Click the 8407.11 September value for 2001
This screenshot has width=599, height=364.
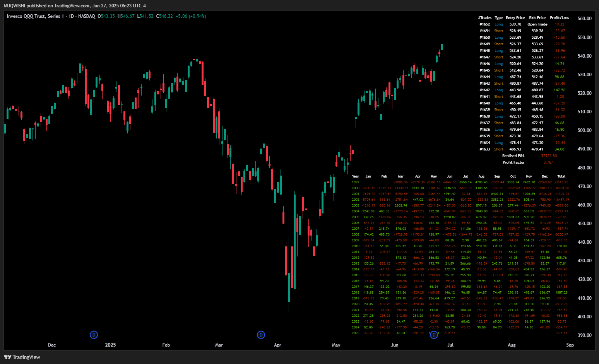click(x=497, y=194)
